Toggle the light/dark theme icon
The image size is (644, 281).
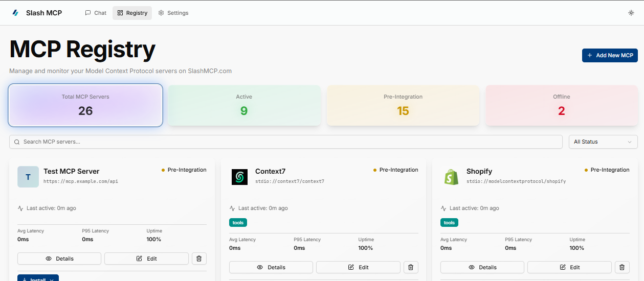[x=631, y=13]
